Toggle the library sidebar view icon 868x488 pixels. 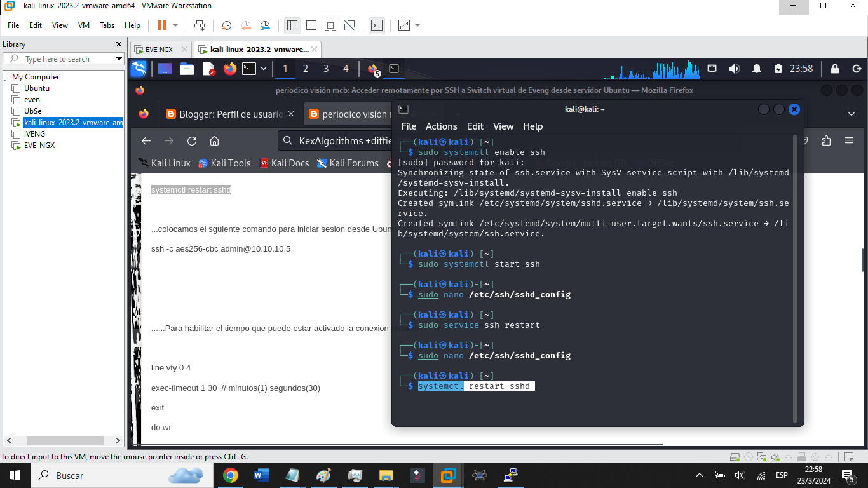coord(292,25)
